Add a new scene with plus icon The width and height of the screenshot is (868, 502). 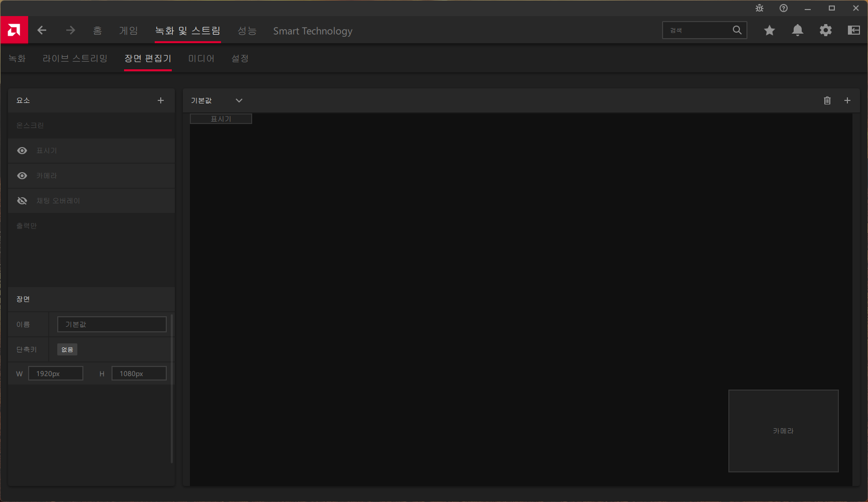(847, 100)
